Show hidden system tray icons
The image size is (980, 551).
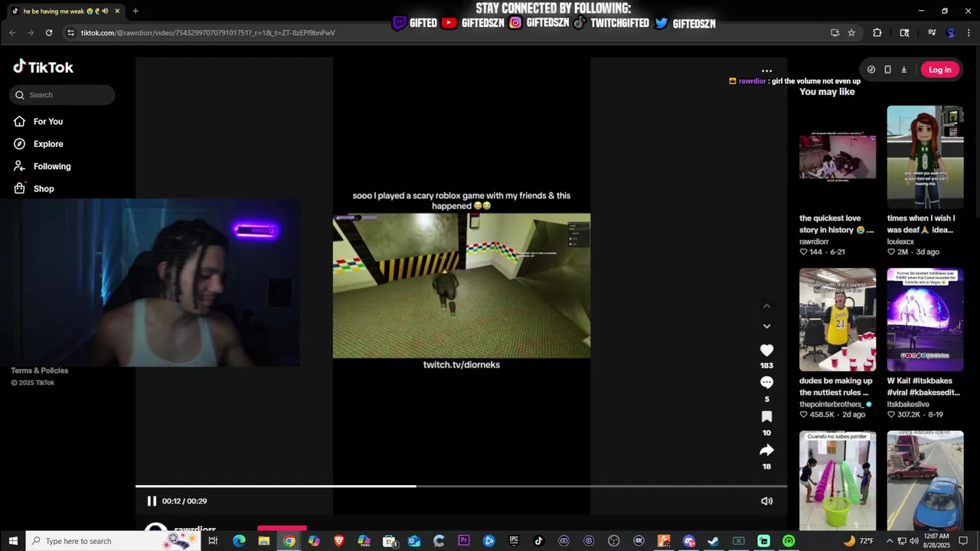pyautogui.click(x=889, y=541)
